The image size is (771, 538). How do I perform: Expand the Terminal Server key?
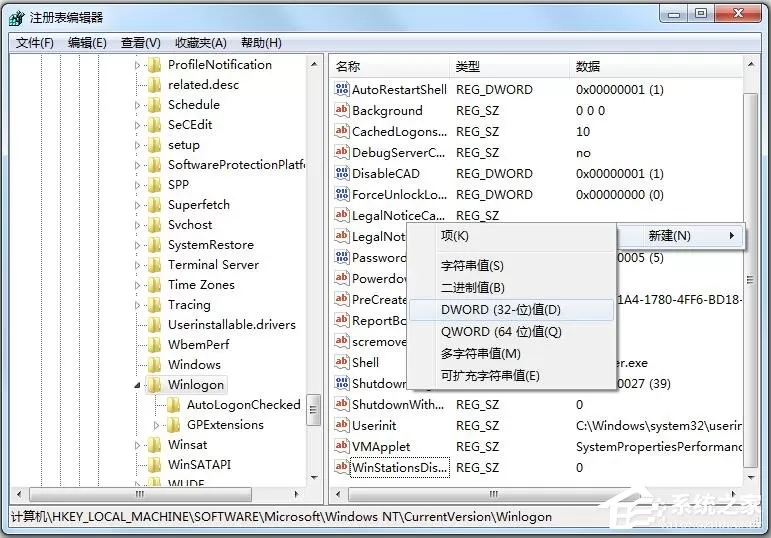click(x=138, y=265)
